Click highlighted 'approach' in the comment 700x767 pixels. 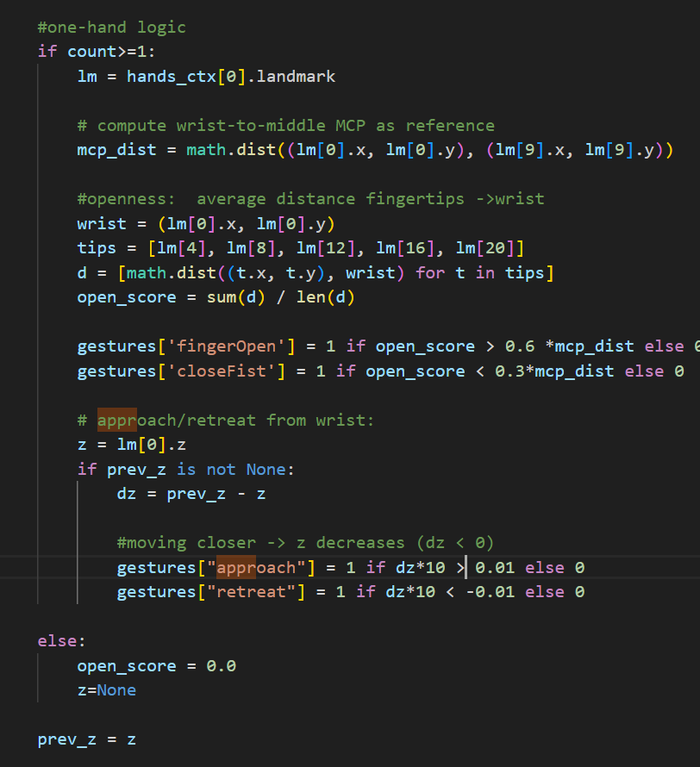pyautogui.click(x=136, y=421)
